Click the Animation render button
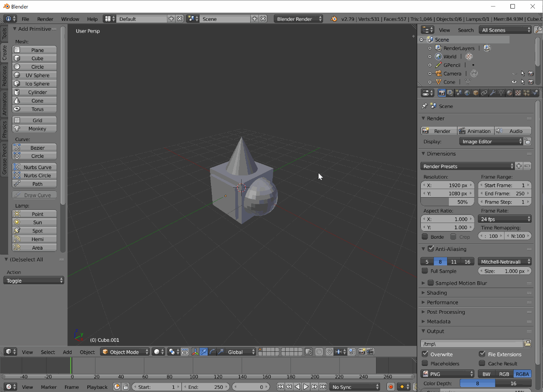 pyautogui.click(x=476, y=131)
